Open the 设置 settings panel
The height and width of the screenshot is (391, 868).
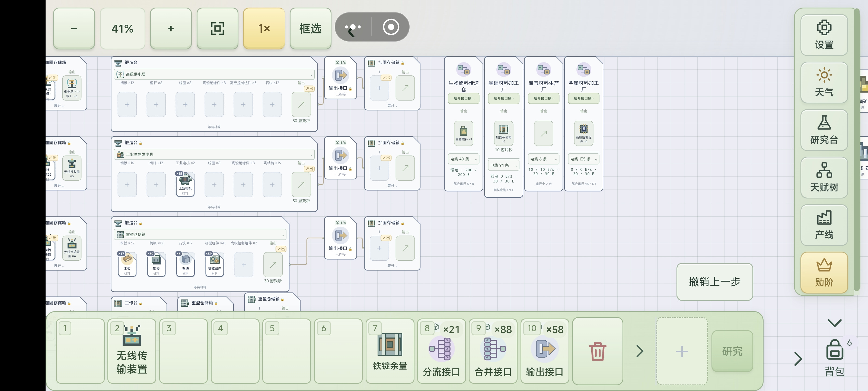tap(824, 35)
